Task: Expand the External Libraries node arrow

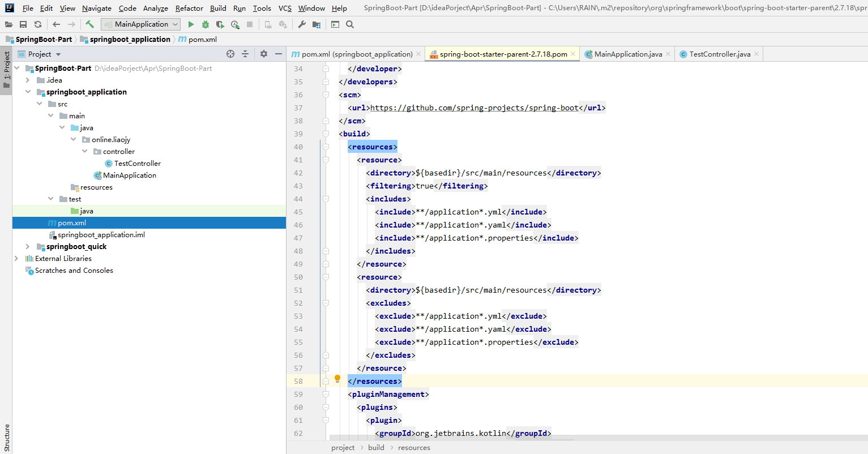Action: tap(16, 258)
